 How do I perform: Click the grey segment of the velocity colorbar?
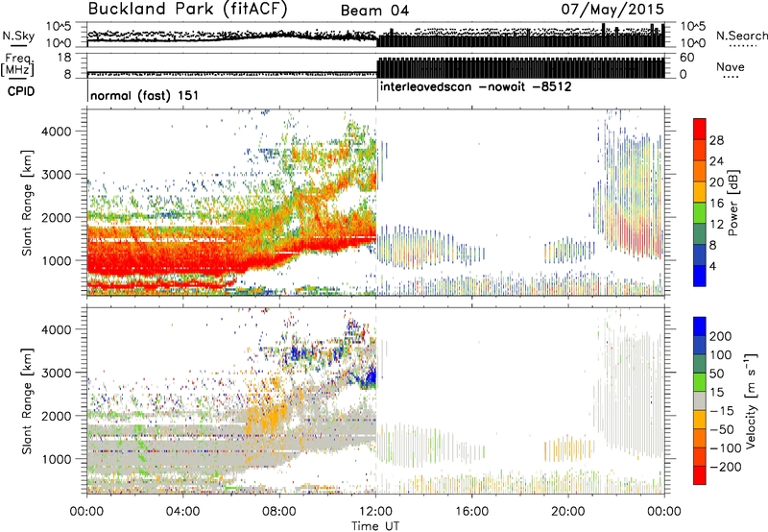point(700,400)
